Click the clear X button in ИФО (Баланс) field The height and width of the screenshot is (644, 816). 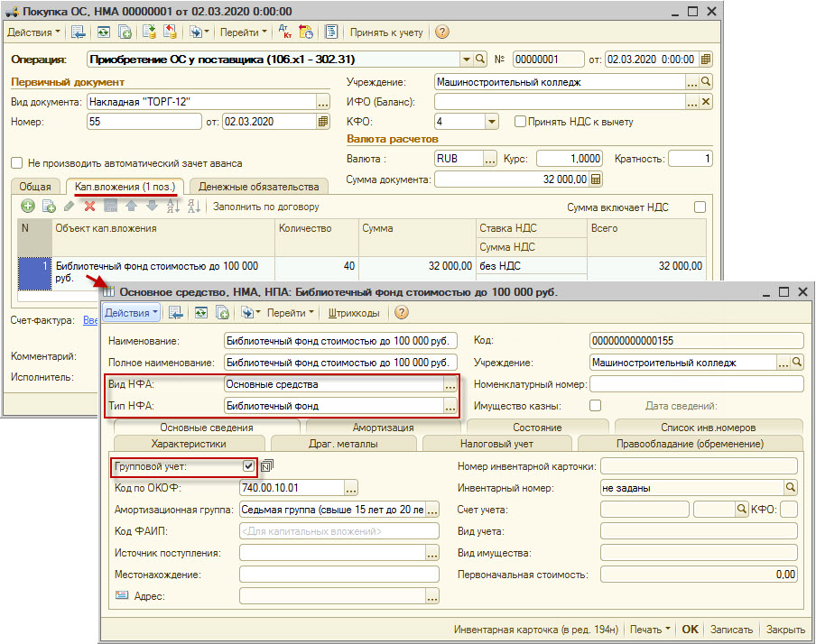706,101
